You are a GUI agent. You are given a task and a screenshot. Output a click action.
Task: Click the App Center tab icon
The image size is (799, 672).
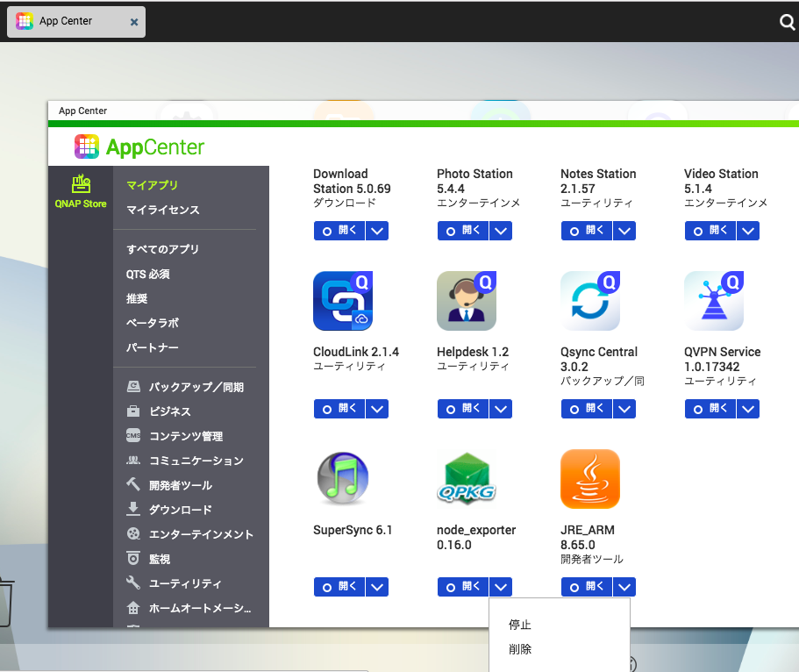(25, 21)
